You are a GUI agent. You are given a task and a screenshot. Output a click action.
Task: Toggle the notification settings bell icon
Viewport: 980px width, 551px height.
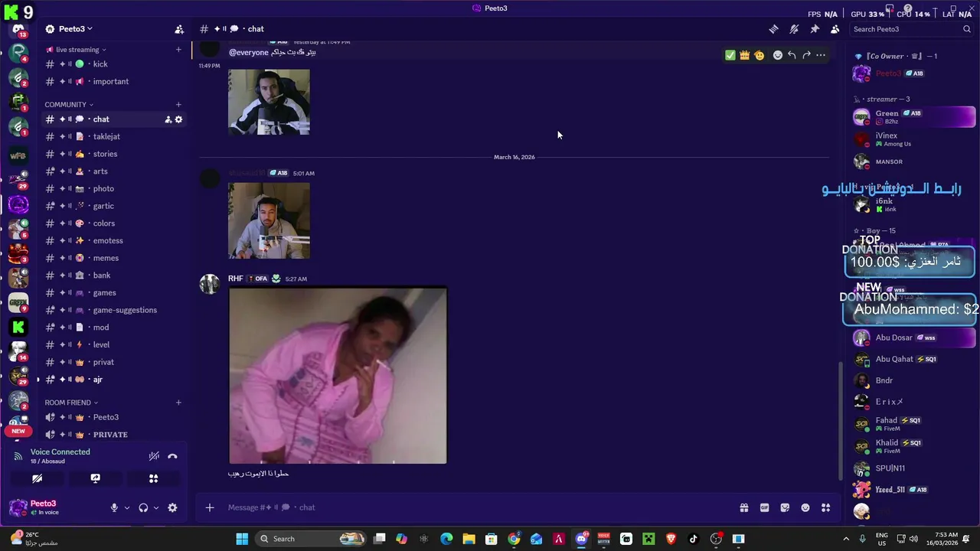pyautogui.click(x=794, y=29)
